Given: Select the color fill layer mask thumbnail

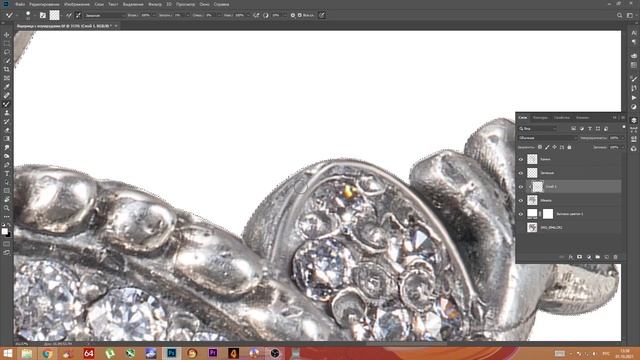Looking at the screenshot, I should click(548, 213).
